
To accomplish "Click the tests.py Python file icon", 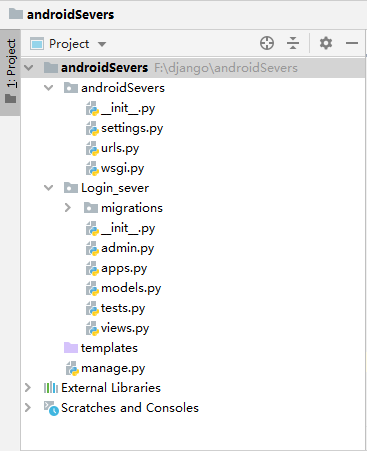I will click(92, 308).
